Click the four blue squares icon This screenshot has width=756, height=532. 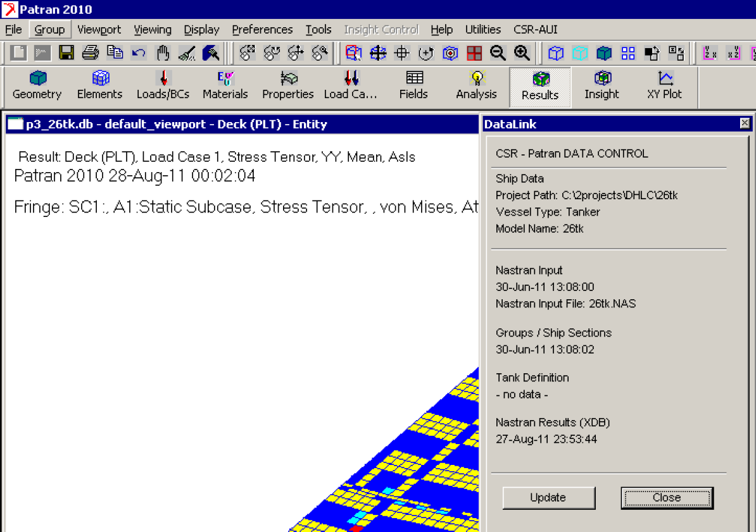pyautogui.click(x=628, y=53)
